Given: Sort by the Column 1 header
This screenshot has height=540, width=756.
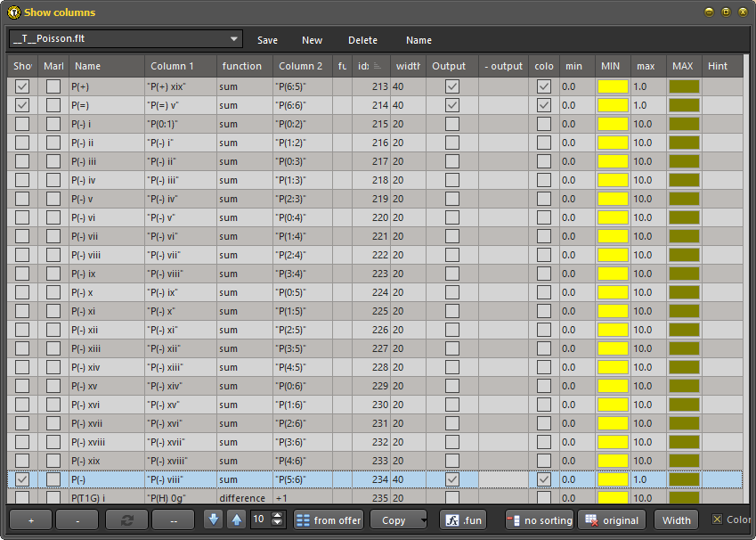Looking at the screenshot, I should (x=181, y=66).
